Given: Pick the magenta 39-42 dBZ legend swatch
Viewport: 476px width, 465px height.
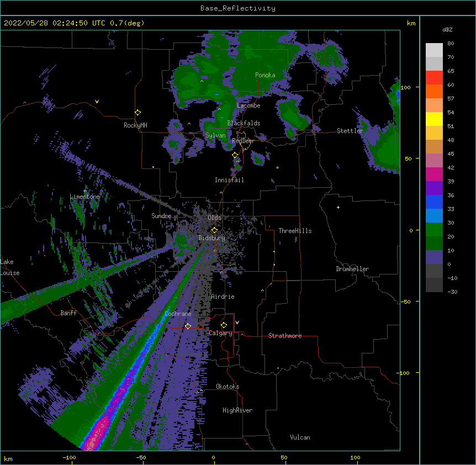Looking at the screenshot, I should point(434,174).
